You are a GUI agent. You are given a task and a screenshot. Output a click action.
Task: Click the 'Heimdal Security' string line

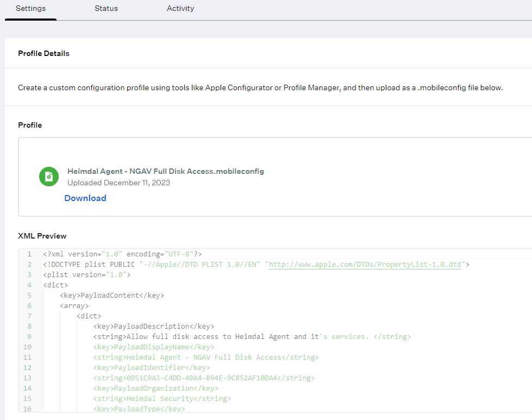pyautogui.click(x=162, y=399)
